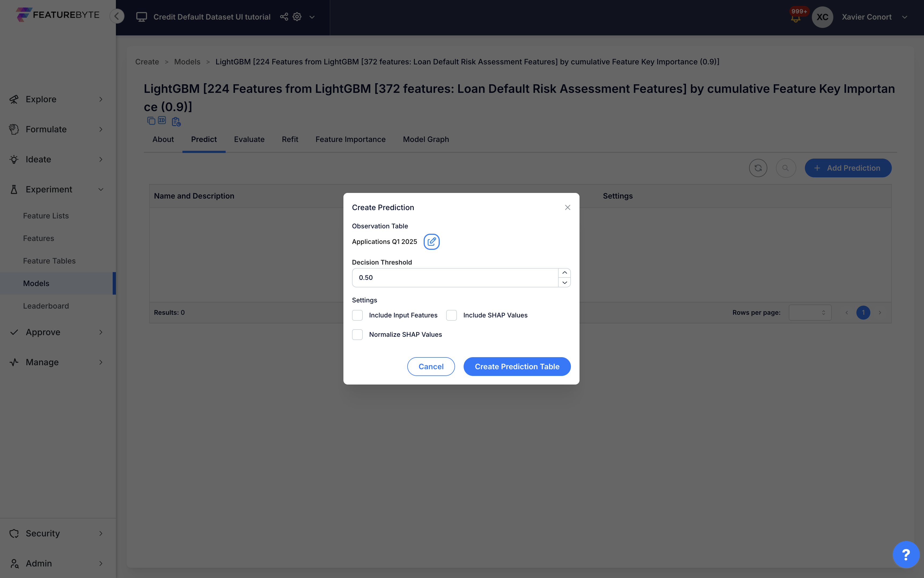Toggle Normalize SHAP Values checkbox

357,335
